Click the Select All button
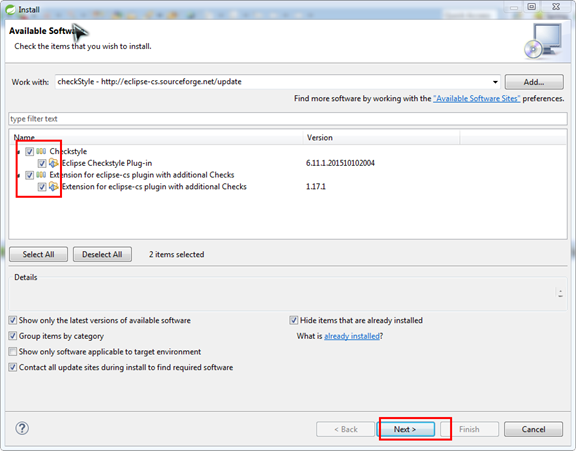Image resolution: width=576 pixels, height=451 pixels. [x=39, y=254]
